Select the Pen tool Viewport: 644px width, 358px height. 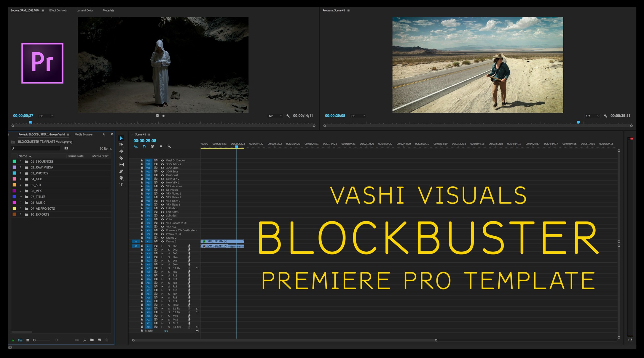(121, 171)
